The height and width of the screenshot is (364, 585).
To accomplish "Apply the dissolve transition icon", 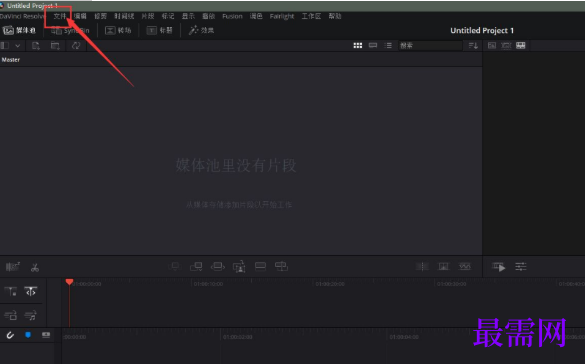I will click(443, 266).
